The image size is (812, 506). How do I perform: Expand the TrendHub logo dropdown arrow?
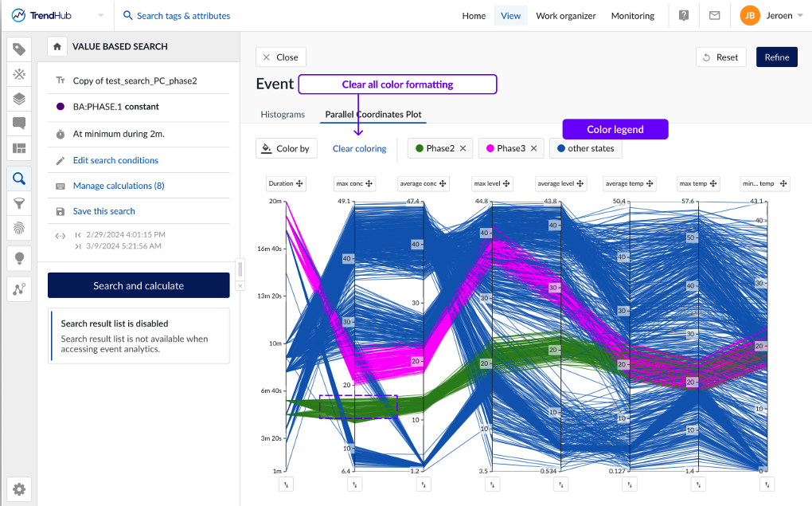pyautogui.click(x=100, y=16)
